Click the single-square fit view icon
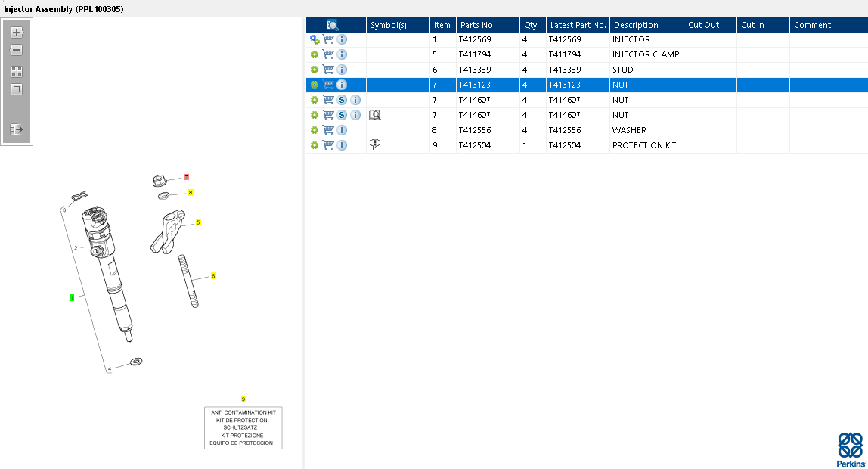The height and width of the screenshot is (469, 868). 17,89
